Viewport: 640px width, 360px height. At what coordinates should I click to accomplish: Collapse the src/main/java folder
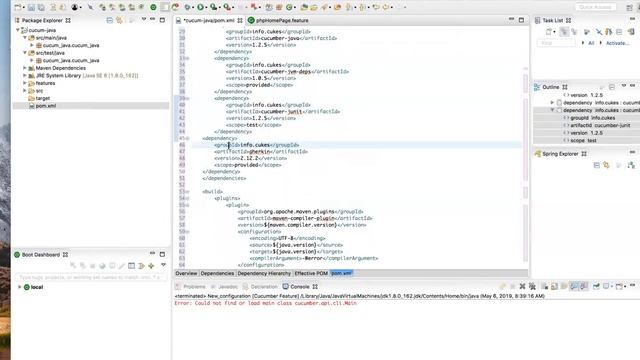click(x=25, y=38)
